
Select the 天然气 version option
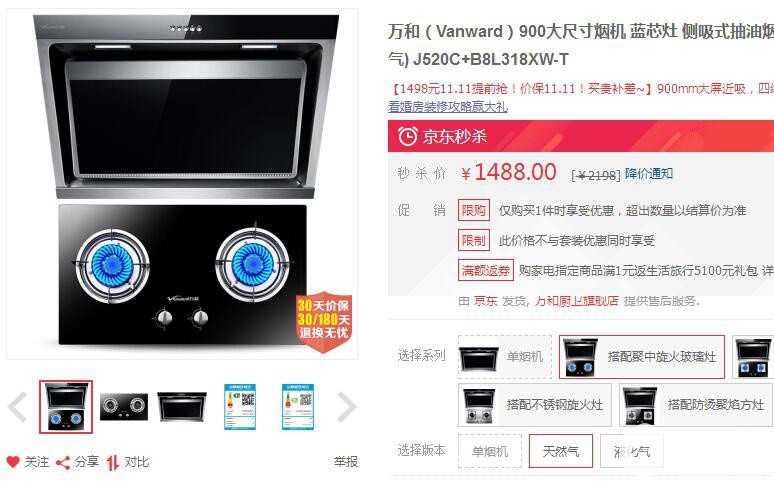pyautogui.click(x=561, y=451)
